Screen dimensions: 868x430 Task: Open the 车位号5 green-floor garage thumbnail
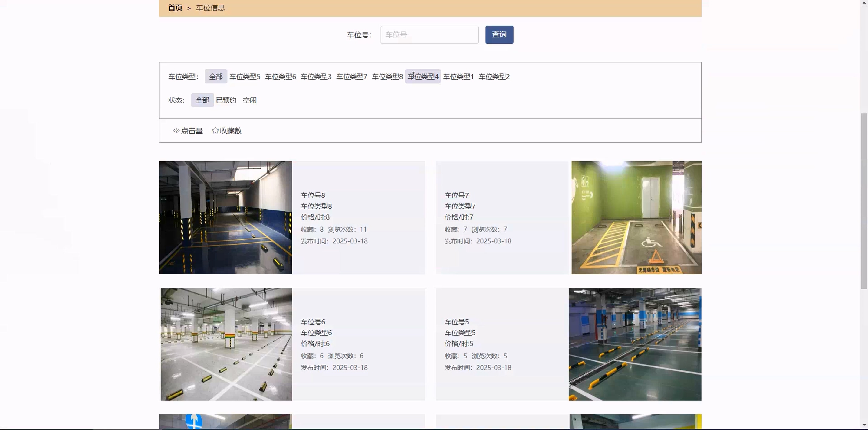point(635,344)
